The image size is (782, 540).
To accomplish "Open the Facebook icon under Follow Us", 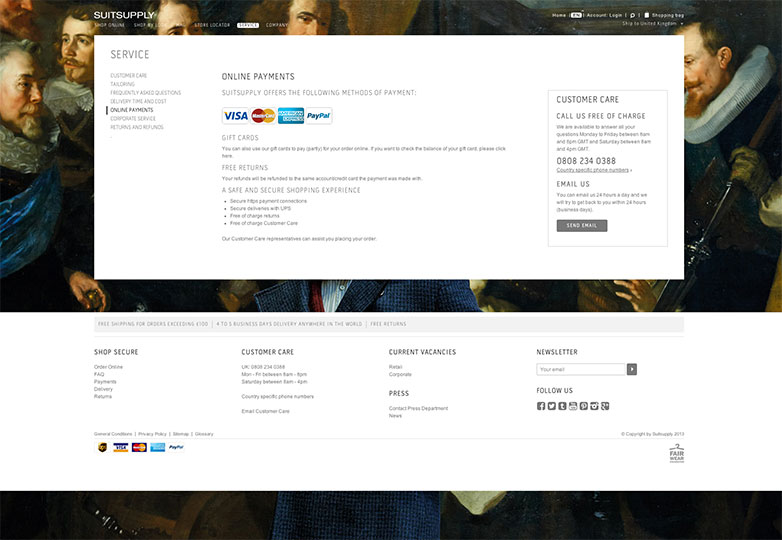I will [x=541, y=406].
